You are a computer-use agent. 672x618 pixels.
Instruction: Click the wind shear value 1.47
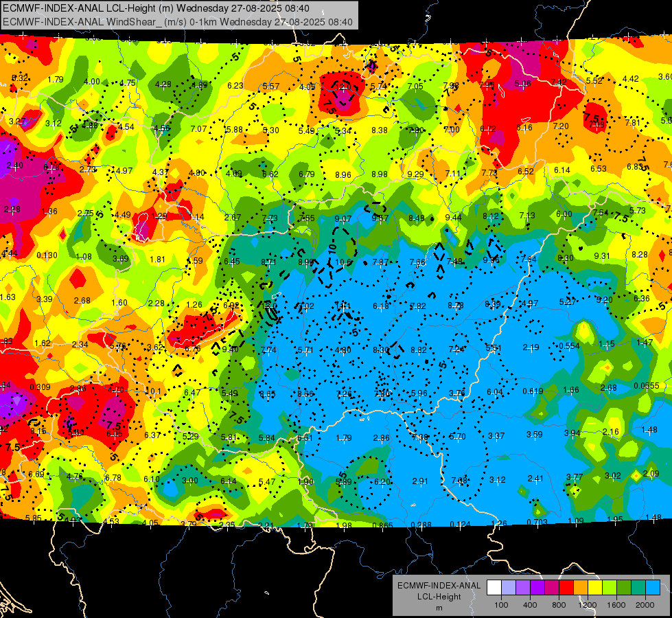click(645, 342)
